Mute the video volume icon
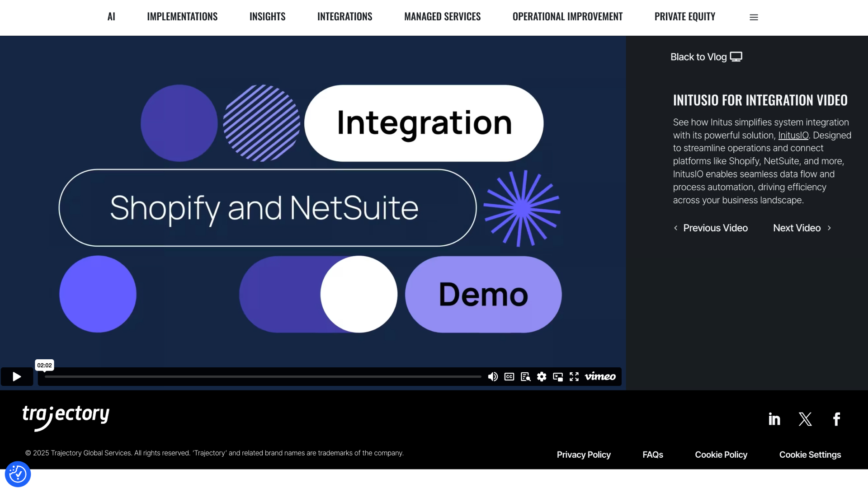Viewport: 868px width, 488px height. coord(493,377)
